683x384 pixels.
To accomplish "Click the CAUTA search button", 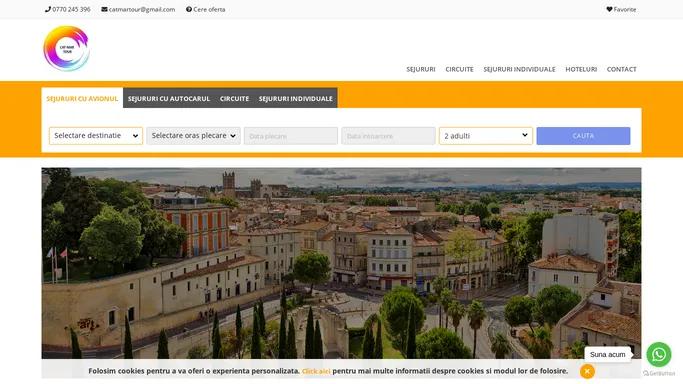I will [583, 136].
